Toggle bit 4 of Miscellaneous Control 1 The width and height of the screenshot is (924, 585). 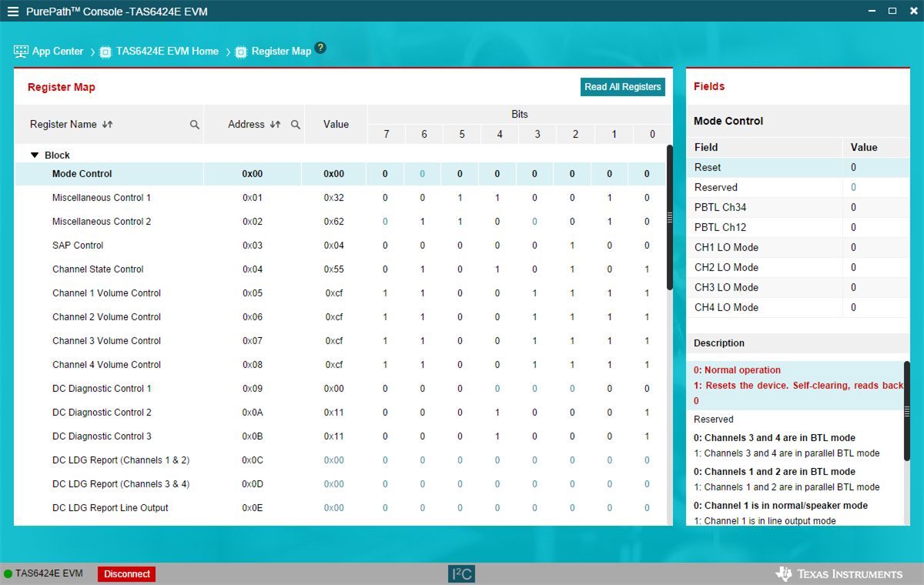(x=497, y=198)
